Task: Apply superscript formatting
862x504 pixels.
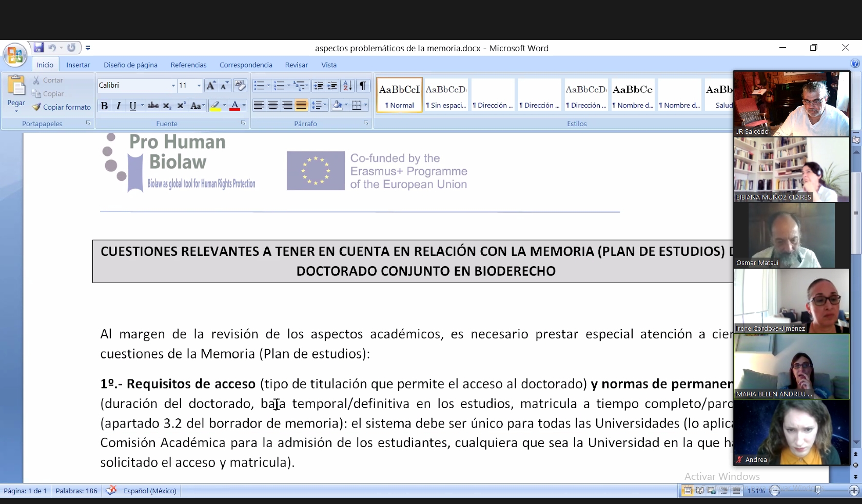Action: 181,106
